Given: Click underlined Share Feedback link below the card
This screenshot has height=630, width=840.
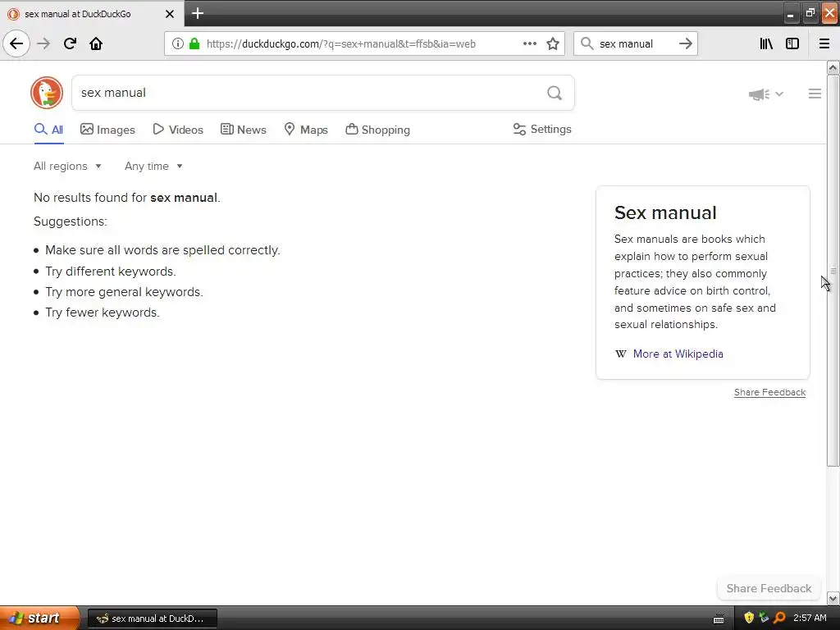Looking at the screenshot, I should [769, 392].
